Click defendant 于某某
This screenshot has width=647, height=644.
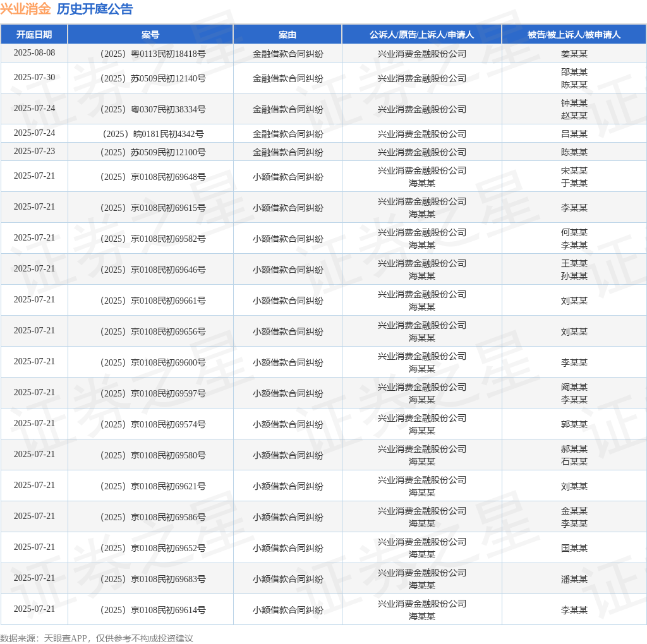(574, 183)
